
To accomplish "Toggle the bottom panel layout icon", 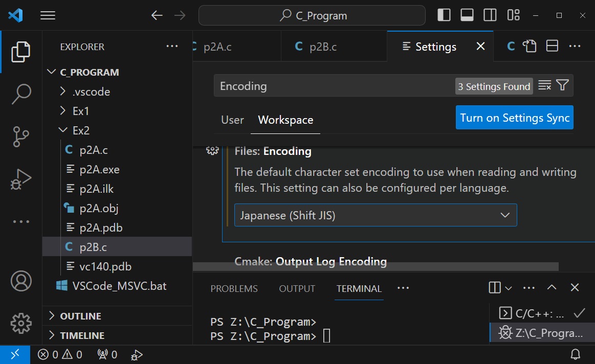I will [x=467, y=15].
